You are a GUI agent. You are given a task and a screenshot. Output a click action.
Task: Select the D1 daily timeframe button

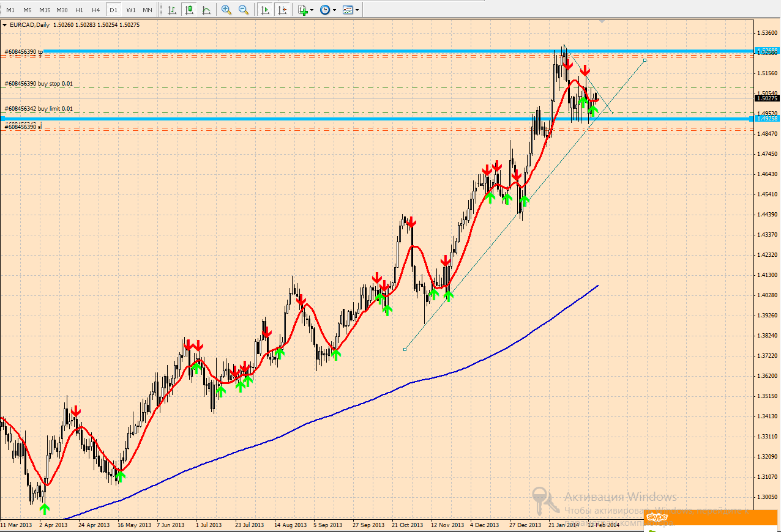point(113,10)
